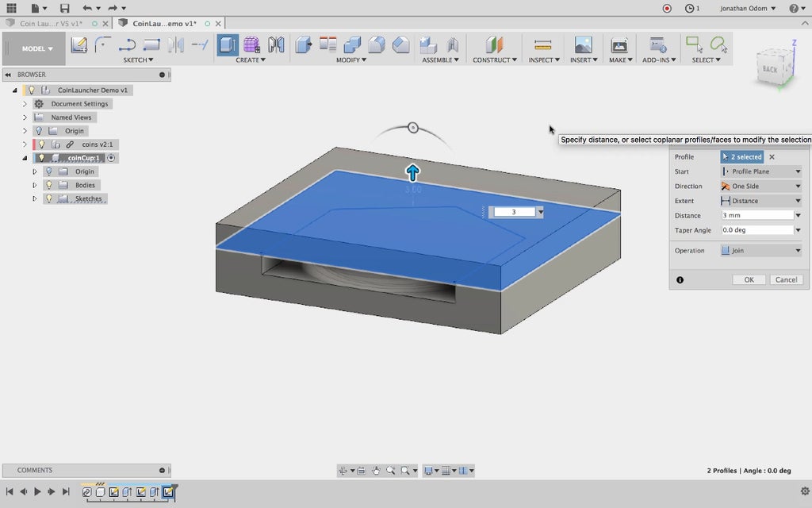Toggle visibility lightbulb for coins v2:1

(x=41, y=144)
